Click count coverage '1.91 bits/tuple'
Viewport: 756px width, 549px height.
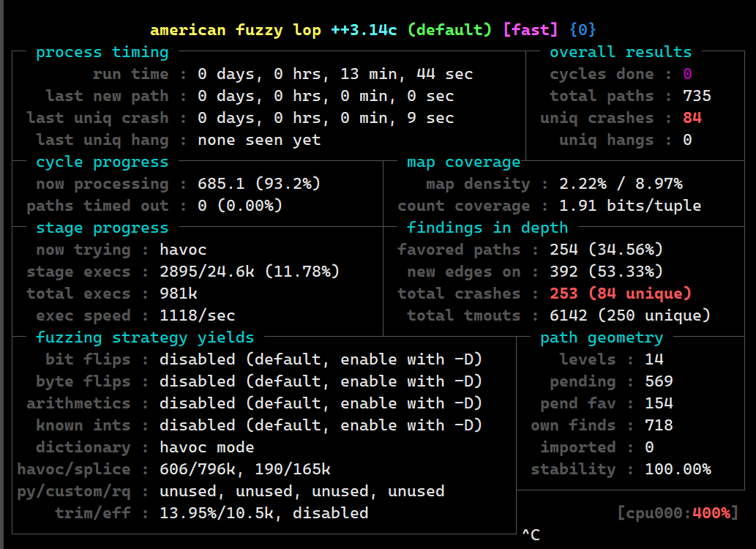point(630,206)
